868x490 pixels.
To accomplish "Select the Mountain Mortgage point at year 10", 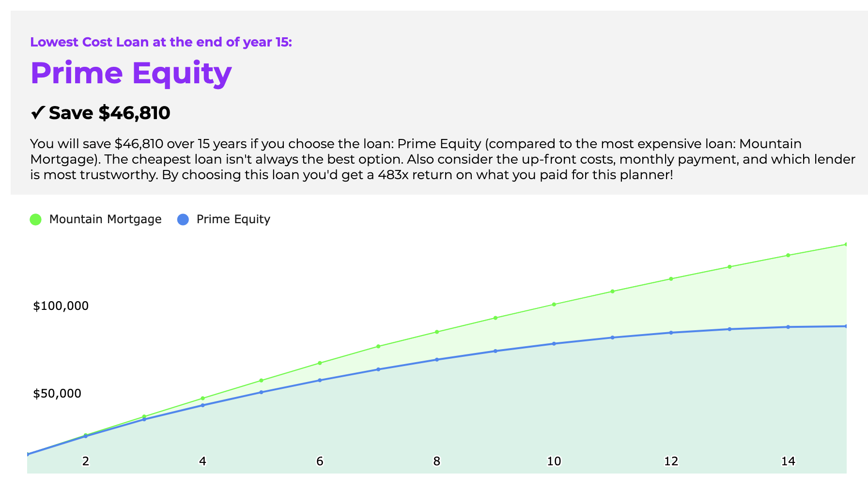I will click(x=554, y=305).
